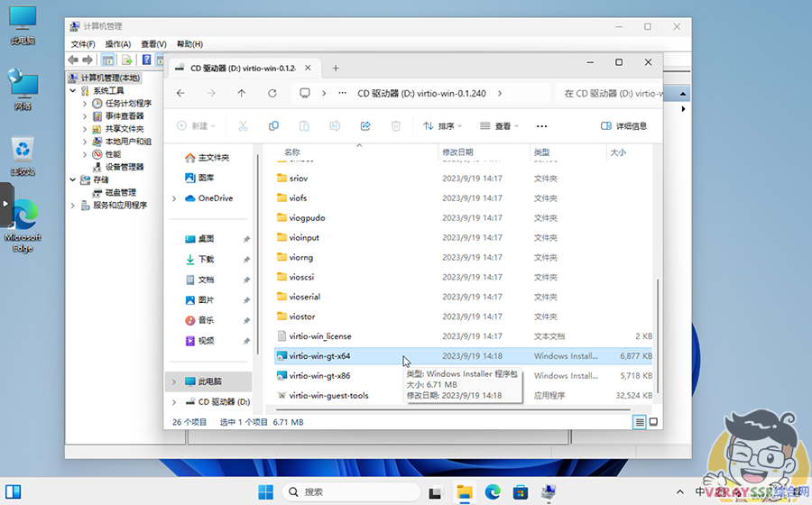Viewport: 812px width, 505px height.
Task: Click the Rename icon in Explorer toolbar
Action: click(335, 125)
